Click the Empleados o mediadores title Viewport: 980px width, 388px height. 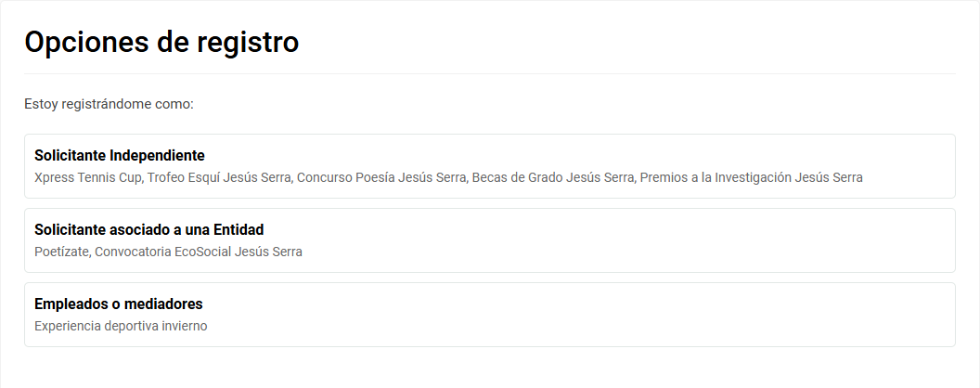pyautogui.click(x=118, y=304)
